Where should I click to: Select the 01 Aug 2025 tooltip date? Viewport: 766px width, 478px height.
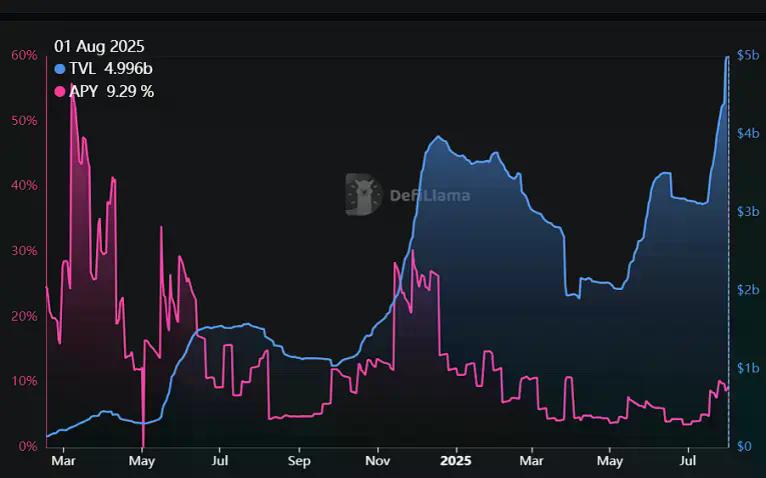pos(99,46)
